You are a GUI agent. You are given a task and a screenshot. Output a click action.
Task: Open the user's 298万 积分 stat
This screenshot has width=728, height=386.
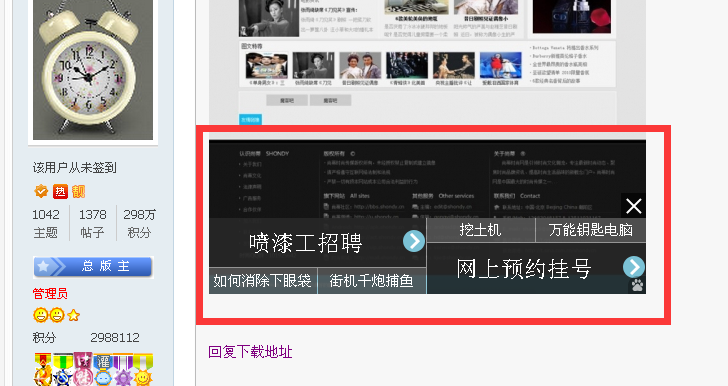pyautogui.click(x=139, y=223)
